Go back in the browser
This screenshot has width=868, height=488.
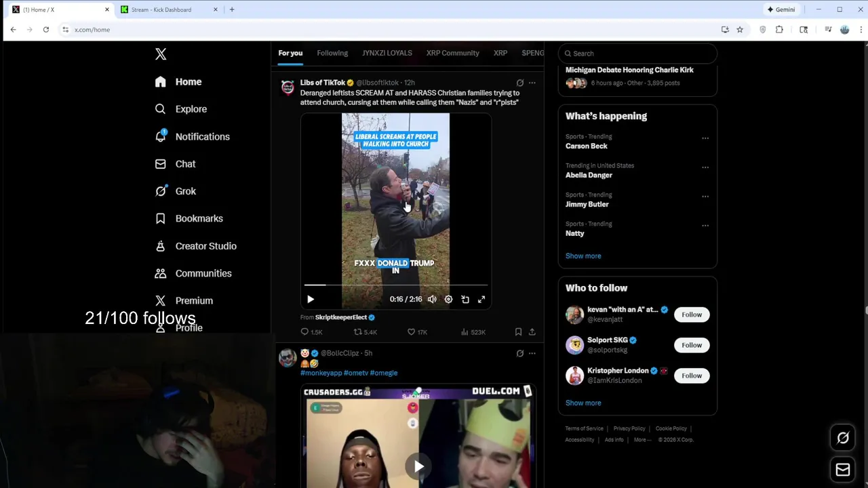coord(13,30)
